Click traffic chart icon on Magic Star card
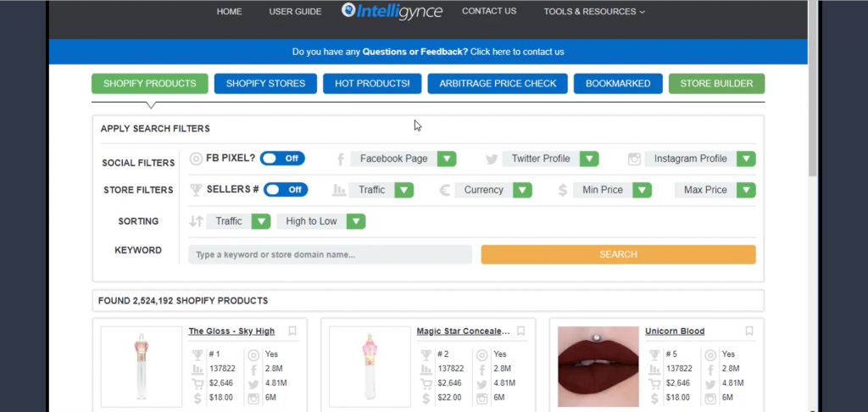Image resolution: width=868 pixels, height=412 pixels. [426, 369]
